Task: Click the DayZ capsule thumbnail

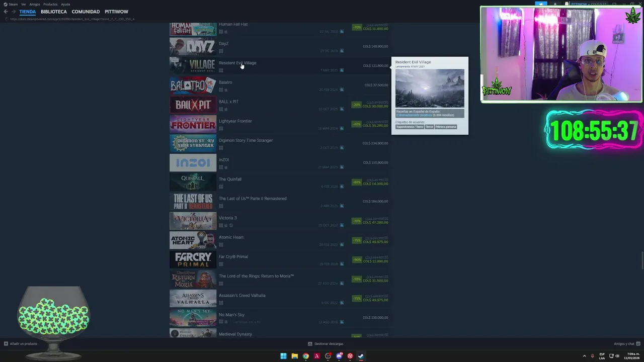Action: 193,47
